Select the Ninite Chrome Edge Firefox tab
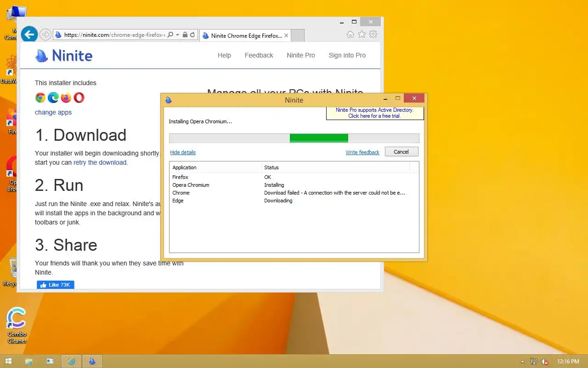Viewport: 588px width, 368px height. (x=246, y=35)
